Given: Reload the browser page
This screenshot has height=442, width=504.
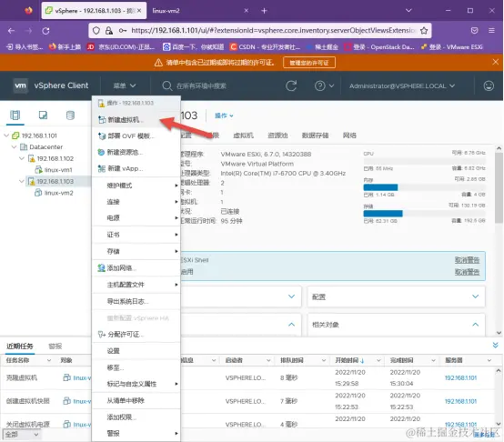Looking at the screenshot, I should pyautogui.click(x=45, y=31).
